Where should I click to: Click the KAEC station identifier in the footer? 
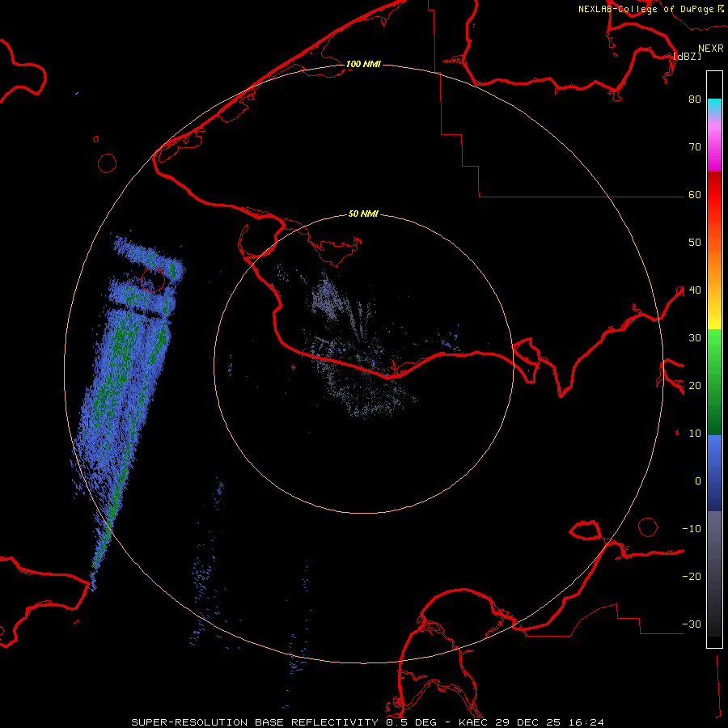point(473,722)
